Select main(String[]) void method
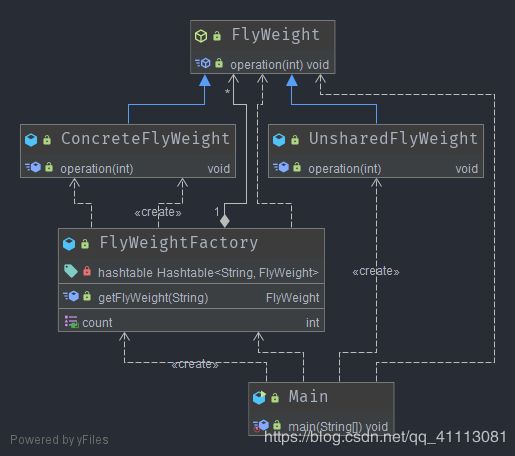The width and height of the screenshot is (515, 456). [338, 427]
